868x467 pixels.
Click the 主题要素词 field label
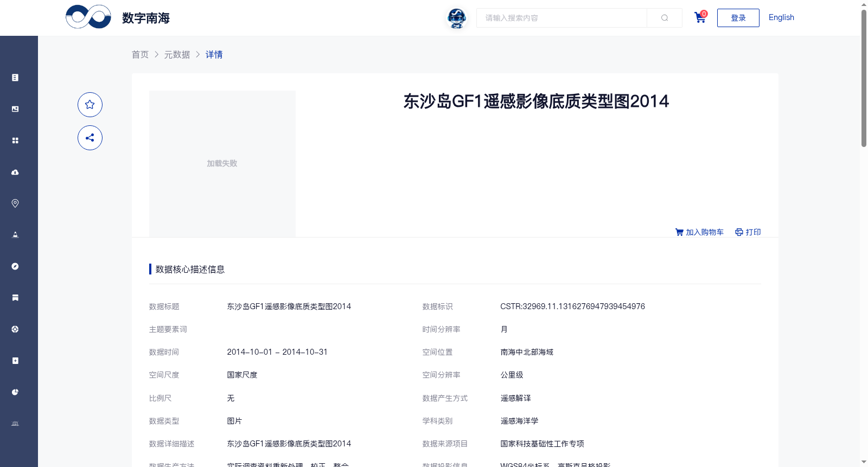tap(168, 329)
